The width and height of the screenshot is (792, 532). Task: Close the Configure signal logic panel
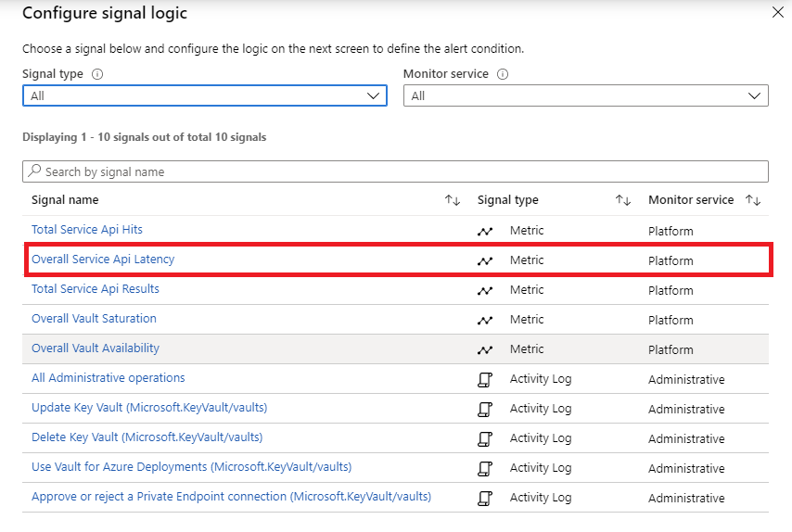(778, 12)
